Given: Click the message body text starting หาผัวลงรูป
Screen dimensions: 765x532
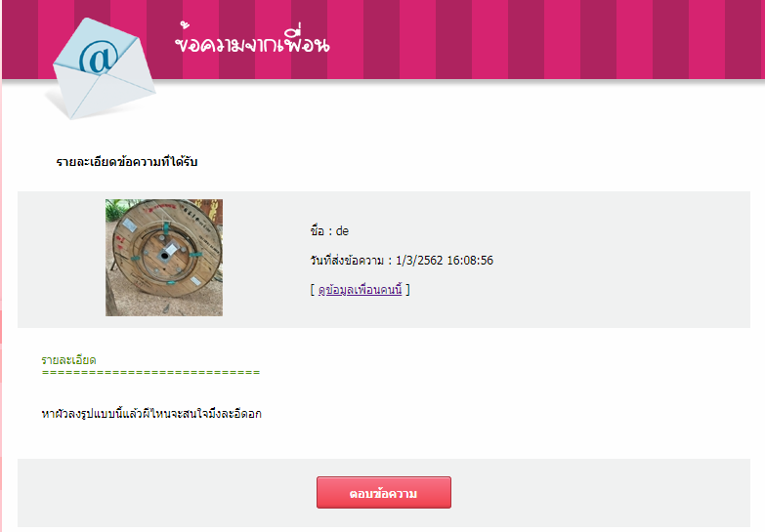Looking at the screenshot, I should [x=151, y=414].
